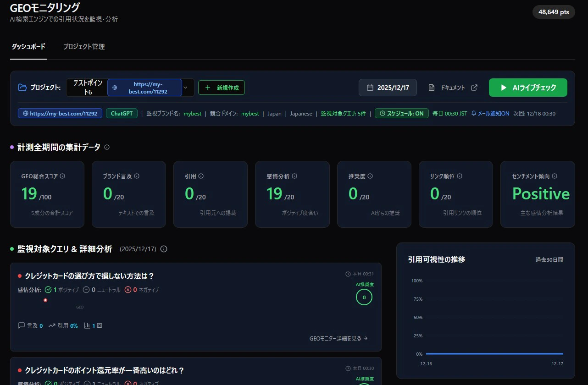Click the GEO総合スコア value 19

coord(29,194)
